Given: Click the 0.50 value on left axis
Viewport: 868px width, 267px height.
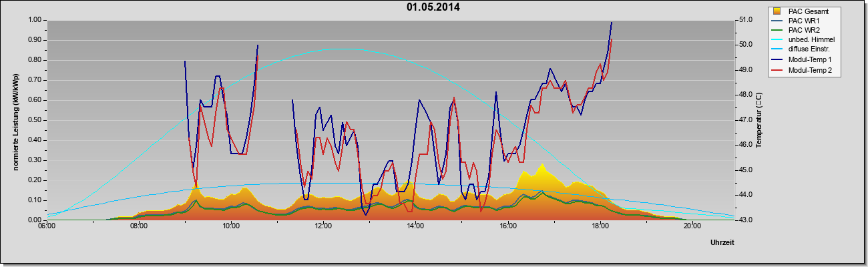Looking at the screenshot, I should click(x=35, y=120).
